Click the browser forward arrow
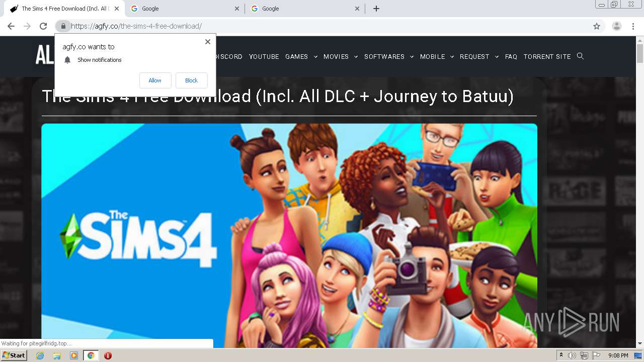 [x=27, y=26]
